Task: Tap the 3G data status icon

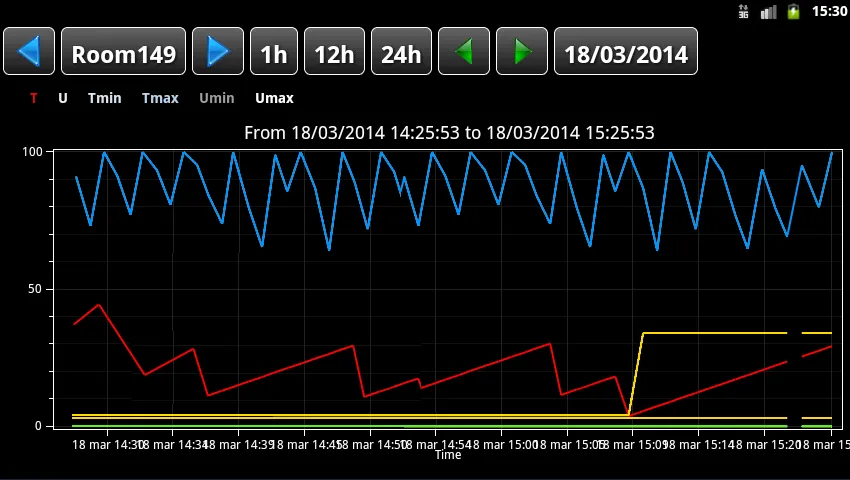Action: pos(743,11)
